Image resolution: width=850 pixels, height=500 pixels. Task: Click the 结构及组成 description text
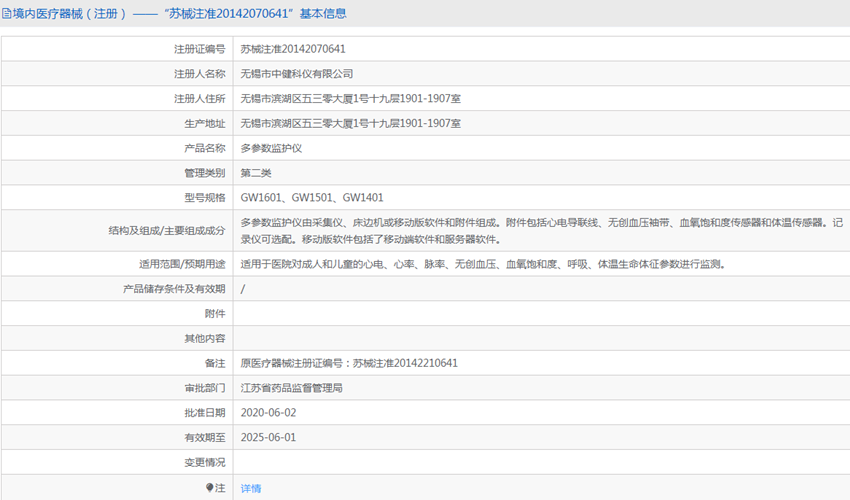(540, 231)
